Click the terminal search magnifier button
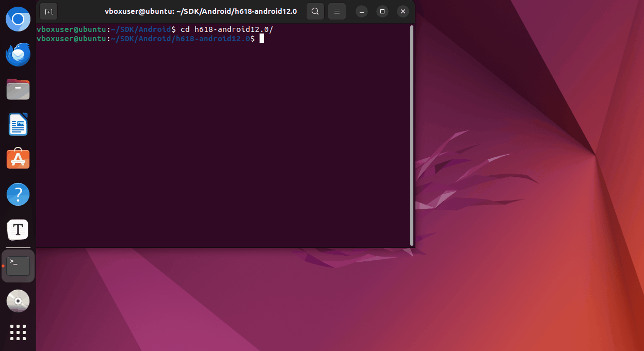Image resolution: width=644 pixels, height=351 pixels. pyautogui.click(x=315, y=11)
